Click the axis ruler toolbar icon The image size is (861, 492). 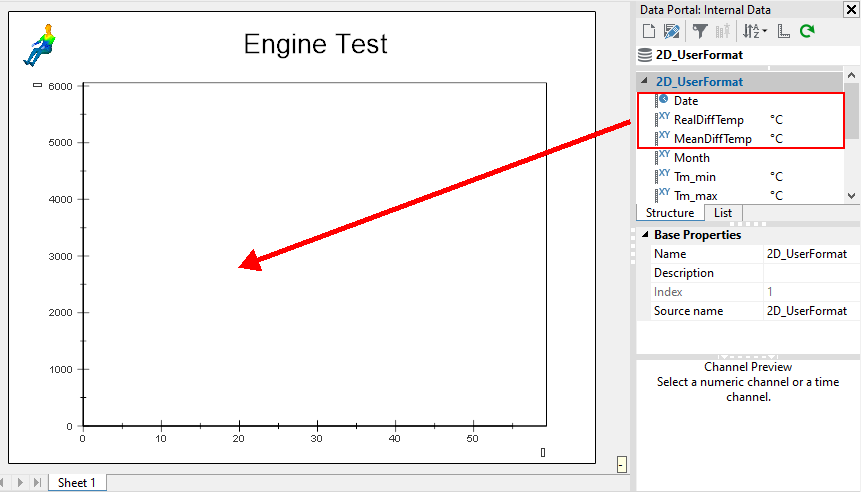pos(784,32)
